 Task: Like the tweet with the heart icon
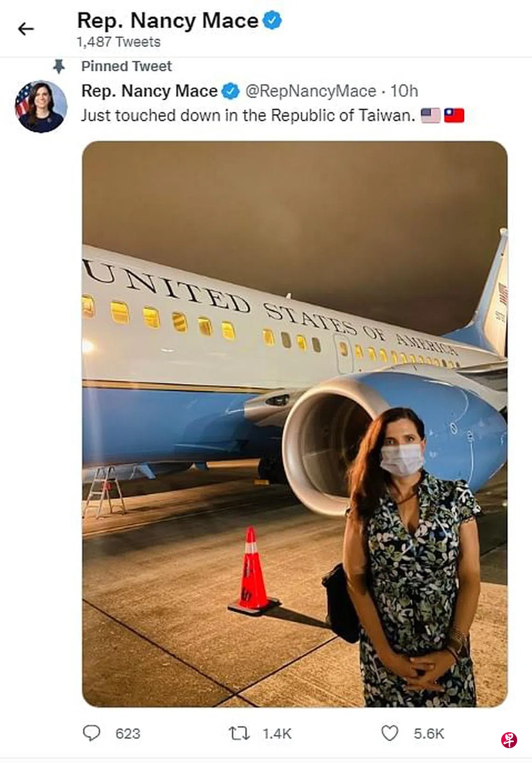390,733
